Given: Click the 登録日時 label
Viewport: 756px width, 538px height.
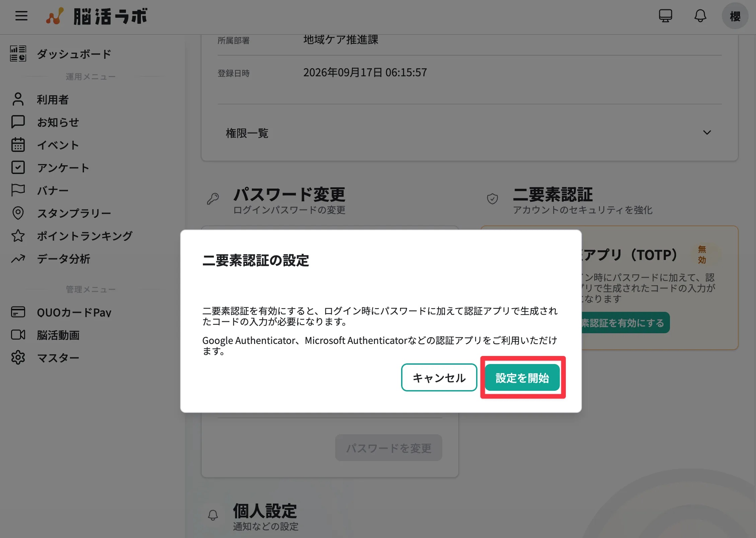Looking at the screenshot, I should click(x=233, y=73).
